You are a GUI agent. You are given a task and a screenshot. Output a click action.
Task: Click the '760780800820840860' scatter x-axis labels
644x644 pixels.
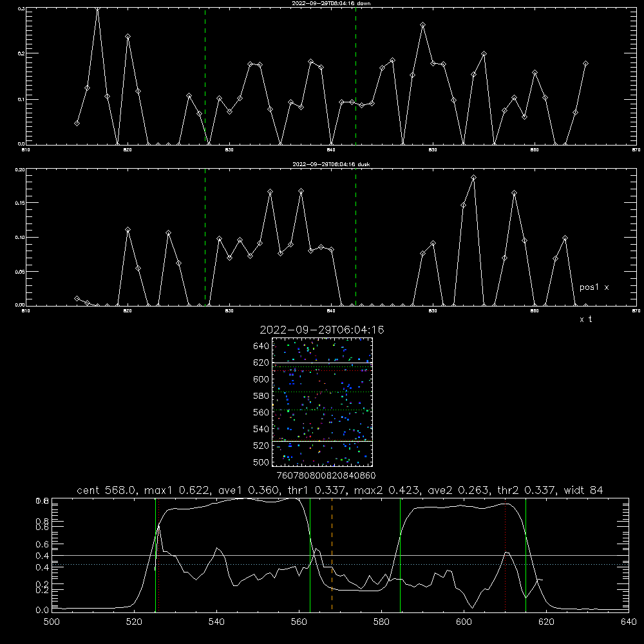pos(326,475)
